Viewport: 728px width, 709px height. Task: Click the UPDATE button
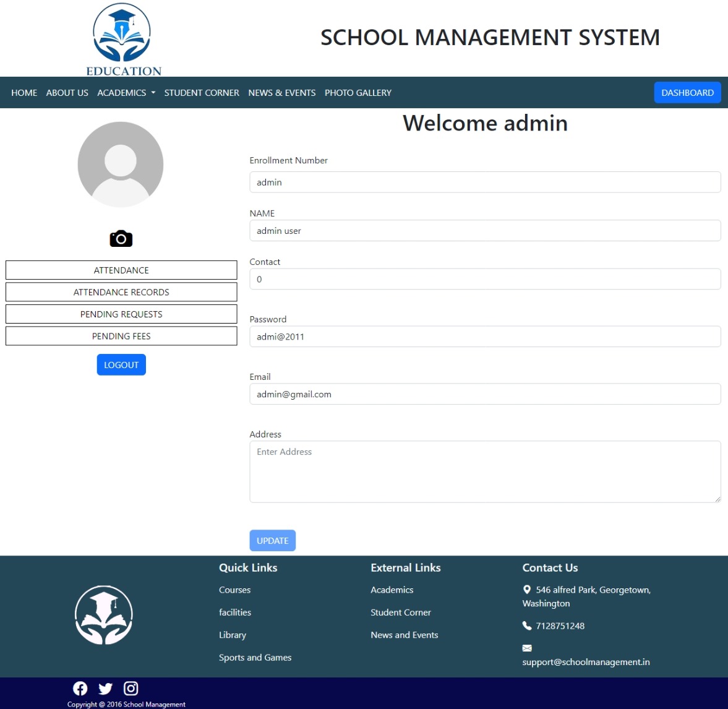(272, 540)
